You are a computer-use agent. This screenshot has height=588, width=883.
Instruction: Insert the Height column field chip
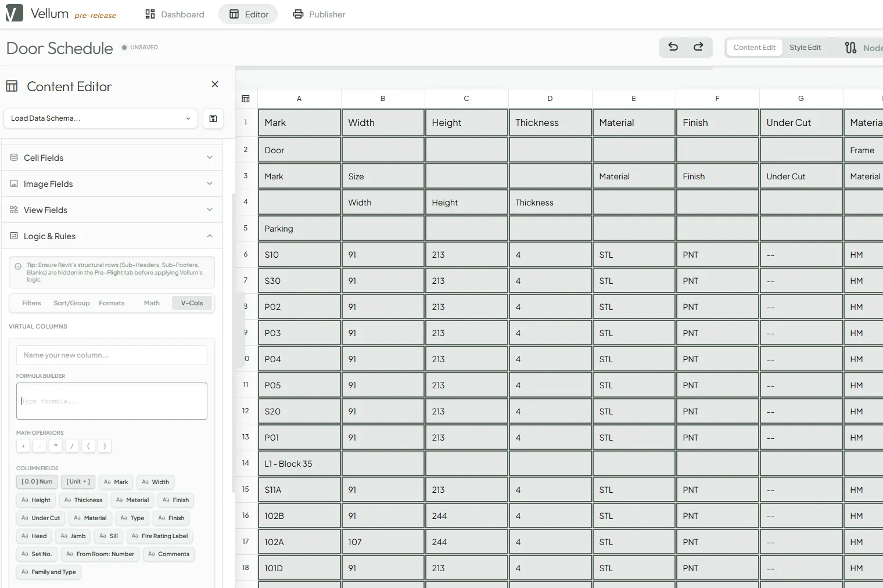coord(35,500)
